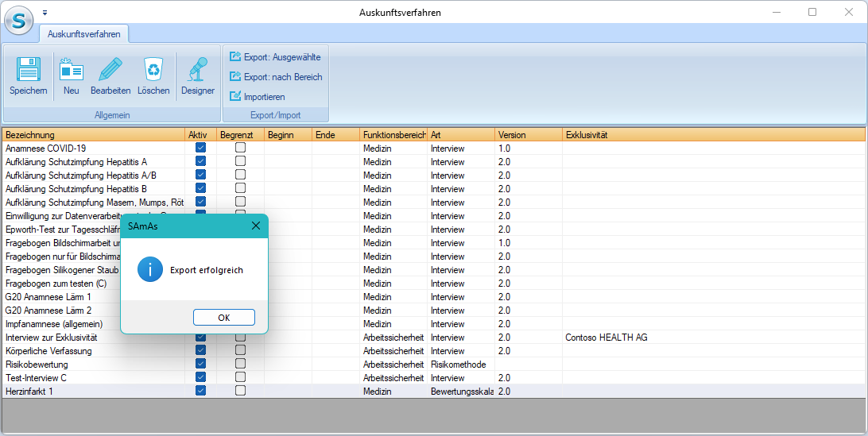
Task: Create a new entry with Neu icon
Action: [71, 70]
